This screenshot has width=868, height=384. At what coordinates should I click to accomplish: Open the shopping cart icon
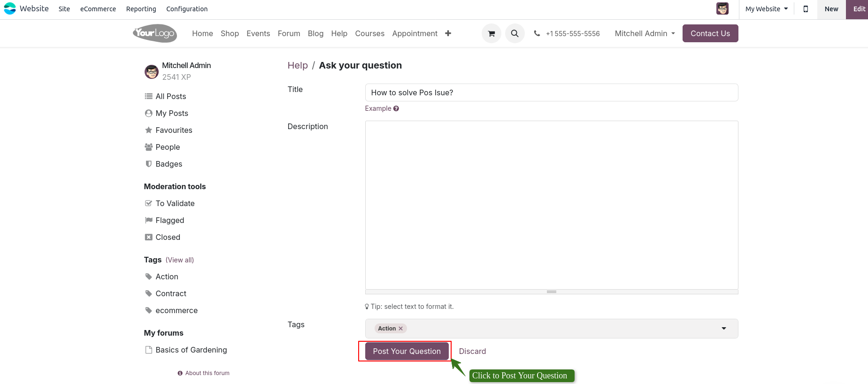coord(491,33)
